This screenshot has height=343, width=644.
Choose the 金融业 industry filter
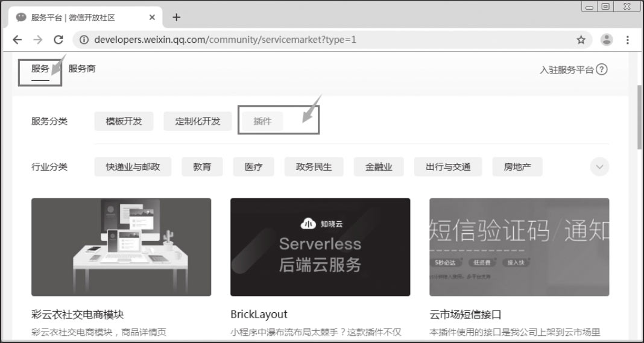click(x=379, y=167)
